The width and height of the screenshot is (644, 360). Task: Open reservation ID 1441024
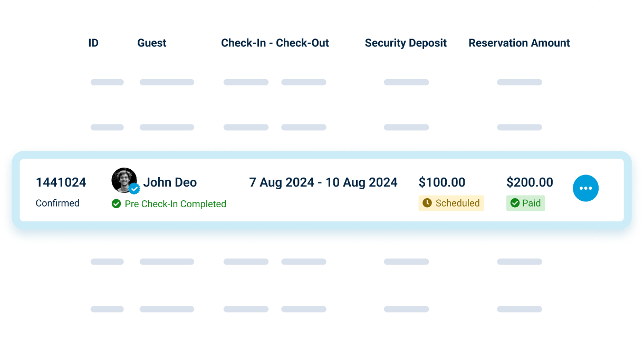tap(61, 182)
